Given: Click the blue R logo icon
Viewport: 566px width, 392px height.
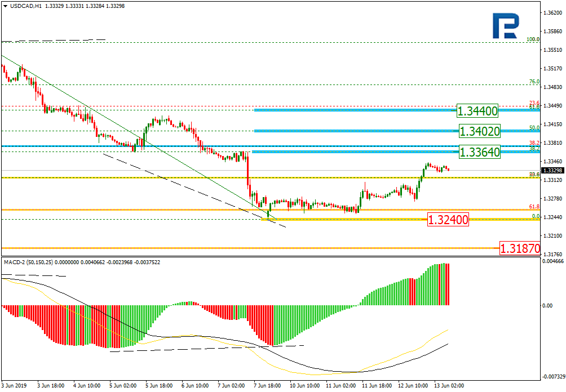Looking at the screenshot, I should (506, 26).
